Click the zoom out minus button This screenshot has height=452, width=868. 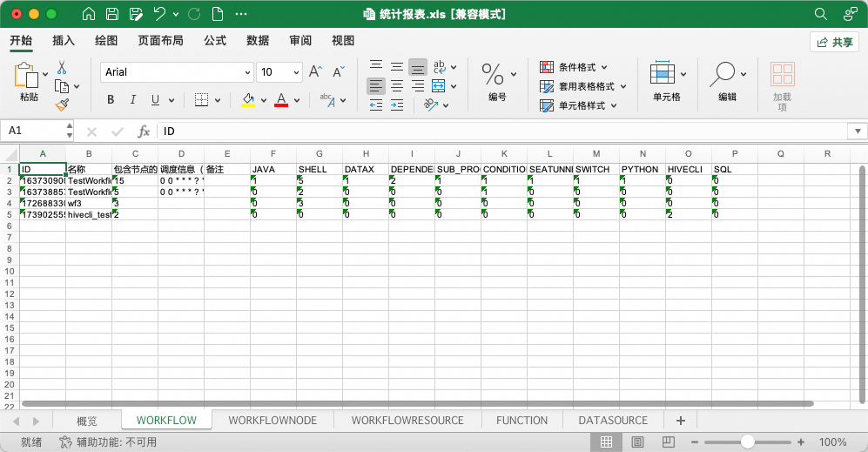click(695, 442)
